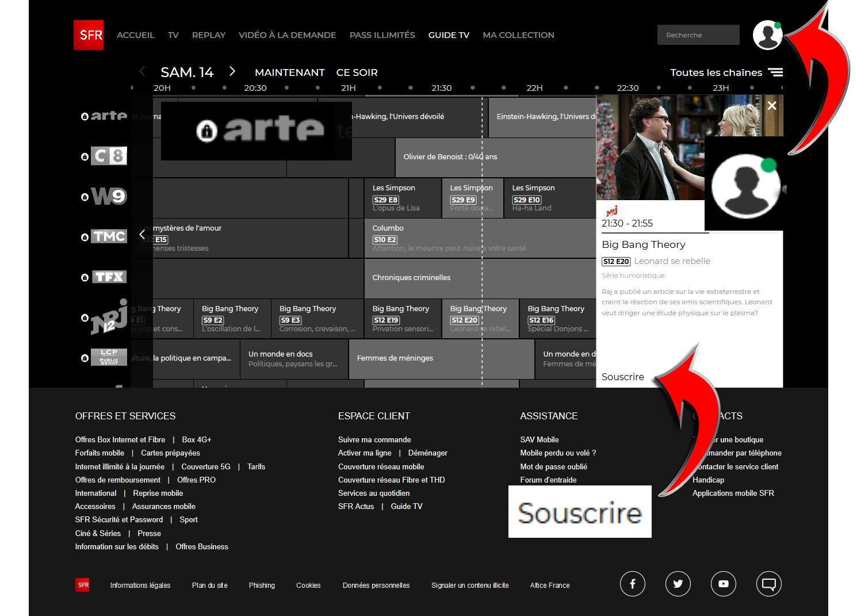Viewport: 857px width, 616px height.
Task: Open SFR Twitter page icon
Action: pyautogui.click(x=678, y=584)
